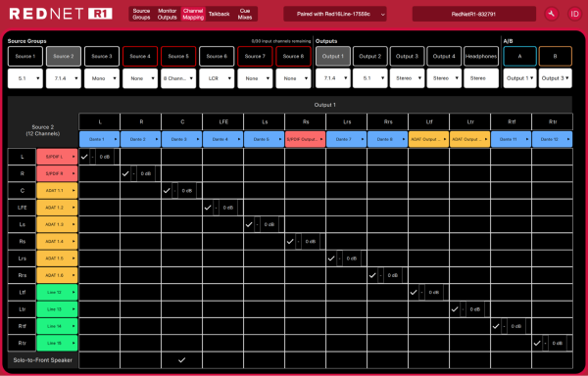The width and height of the screenshot is (588, 376).
Task: Select the Output 2 button
Action: pos(370,56)
